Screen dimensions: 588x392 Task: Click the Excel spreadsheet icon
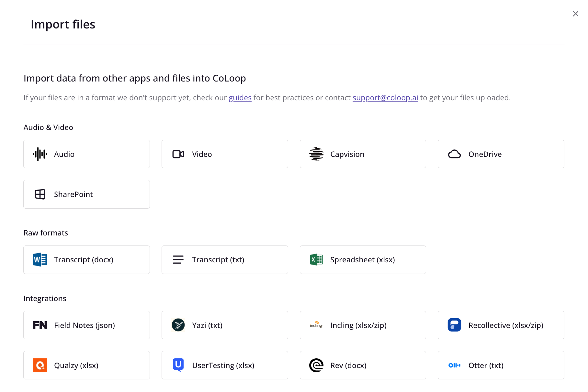coord(316,260)
